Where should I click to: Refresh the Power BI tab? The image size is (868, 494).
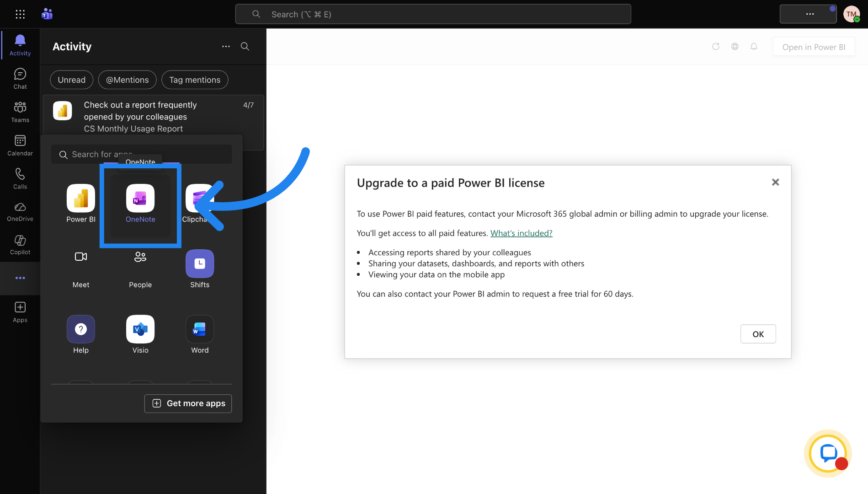[716, 47]
